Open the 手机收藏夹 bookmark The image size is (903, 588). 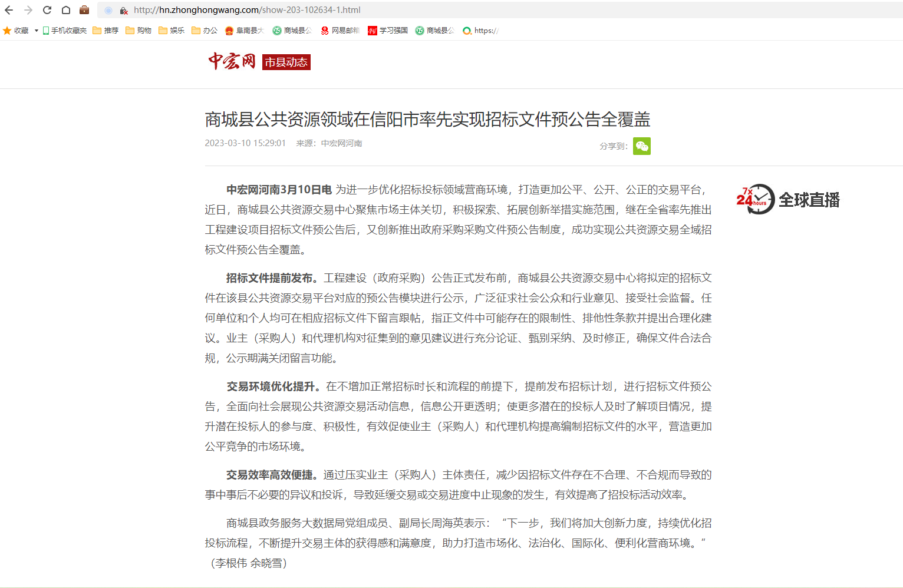pyautogui.click(x=64, y=31)
